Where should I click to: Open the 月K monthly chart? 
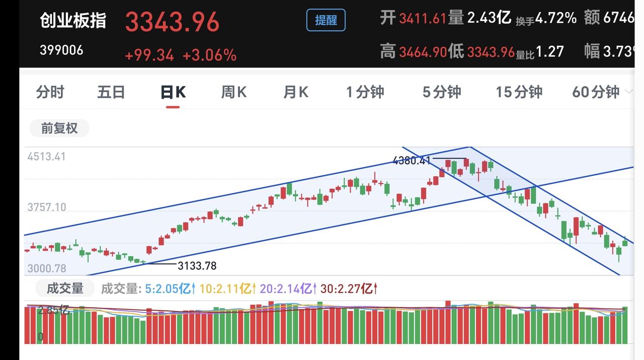pyautogui.click(x=295, y=92)
